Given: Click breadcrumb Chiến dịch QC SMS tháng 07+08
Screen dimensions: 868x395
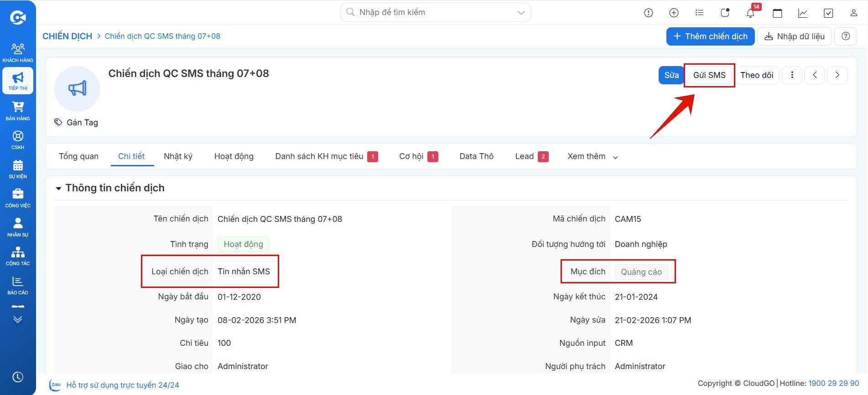Looking at the screenshot, I should 162,36.
